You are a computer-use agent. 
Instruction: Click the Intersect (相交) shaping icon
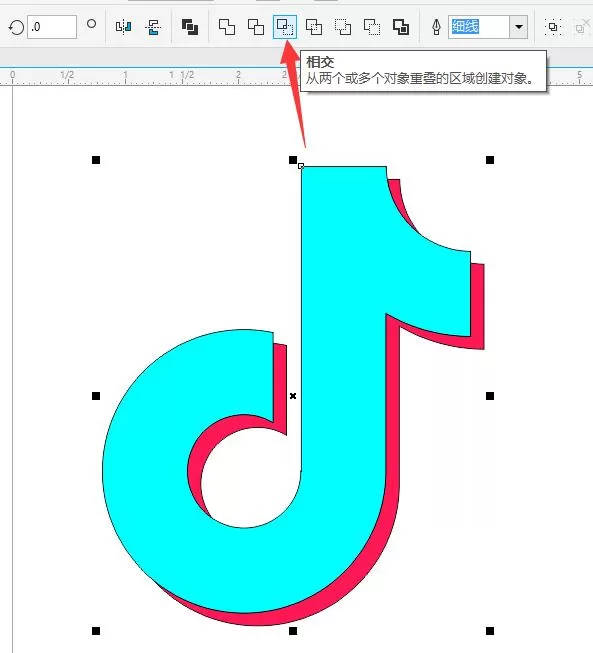pyautogui.click(x=285, y=27)
